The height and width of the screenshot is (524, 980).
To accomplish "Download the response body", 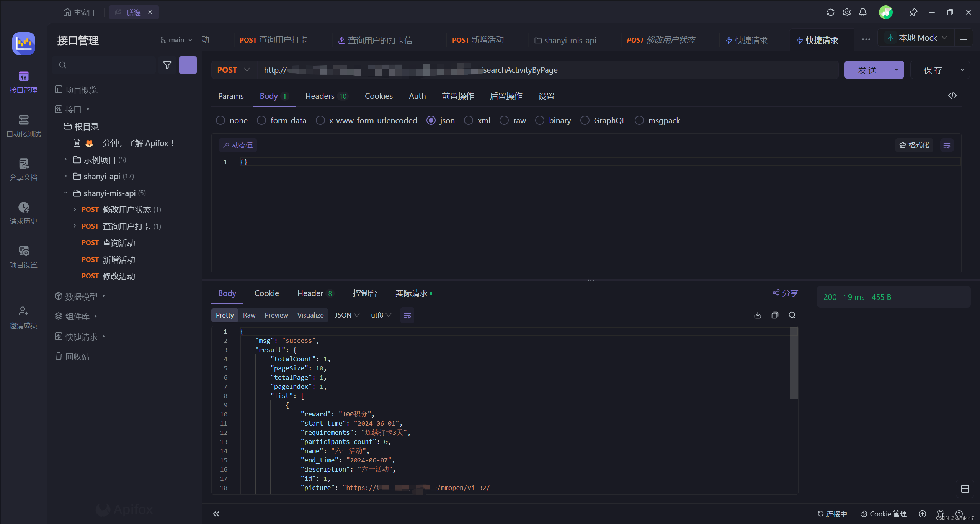I will point(757,315).
